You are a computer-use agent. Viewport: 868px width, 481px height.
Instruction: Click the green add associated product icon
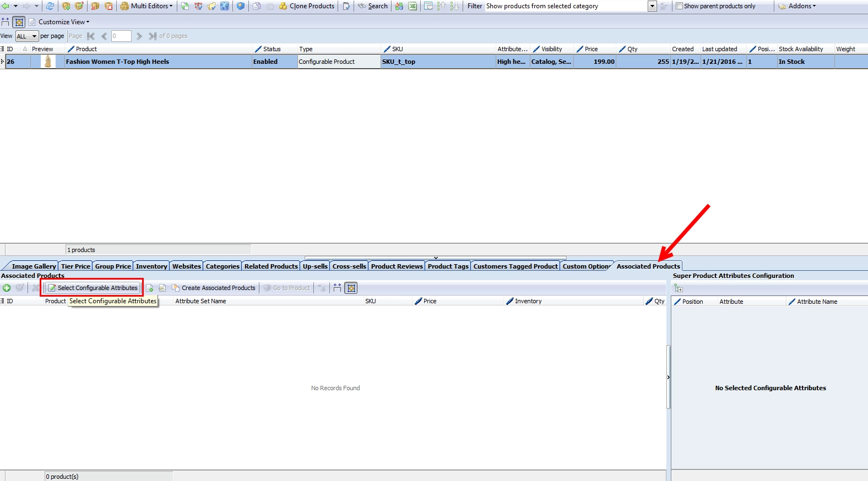[7, 288]
